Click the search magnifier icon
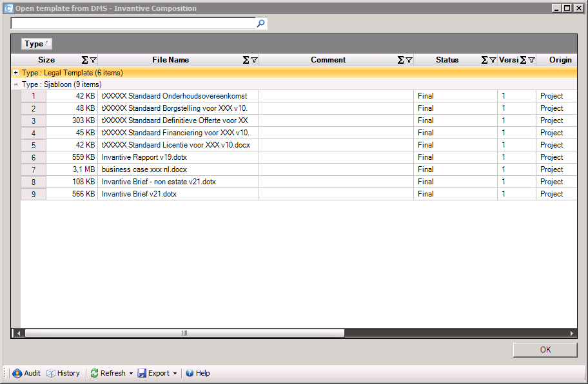 point(260,23)
